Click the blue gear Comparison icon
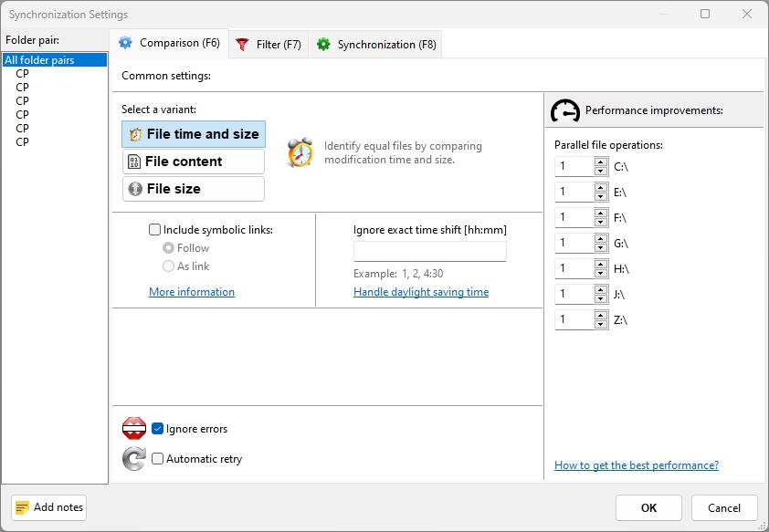Screen dimensions: 769x532 125,43
